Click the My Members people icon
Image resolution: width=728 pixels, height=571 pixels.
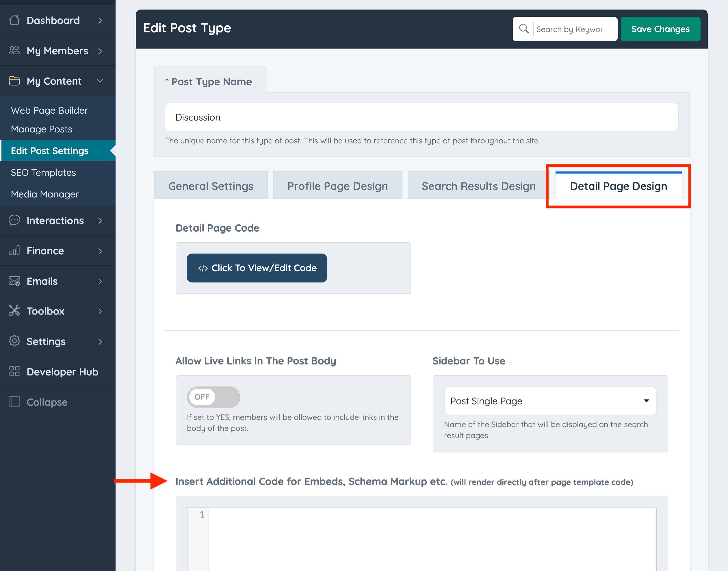click(x=14, y=51)
